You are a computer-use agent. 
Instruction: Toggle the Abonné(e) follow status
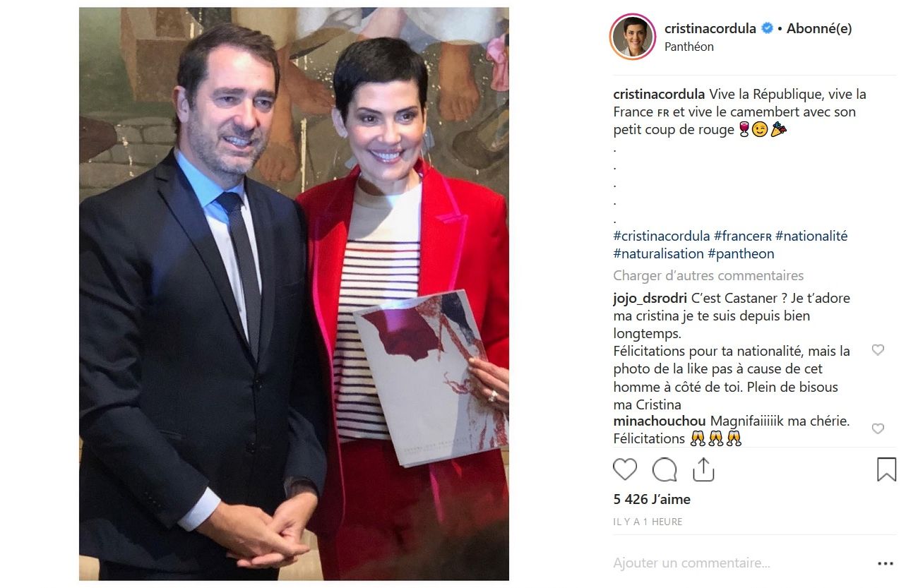pyautogui.click(x=819, y=29)
